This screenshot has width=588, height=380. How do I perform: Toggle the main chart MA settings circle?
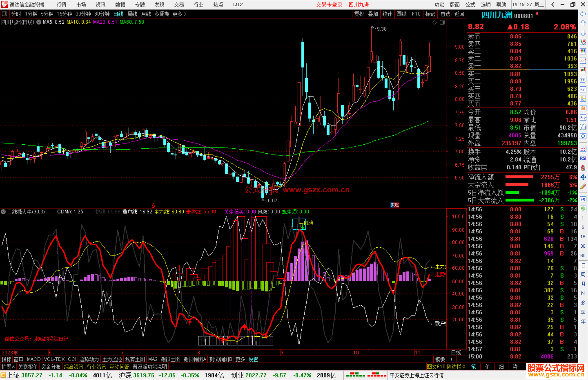pyautogui.click(x=39, y=22)
